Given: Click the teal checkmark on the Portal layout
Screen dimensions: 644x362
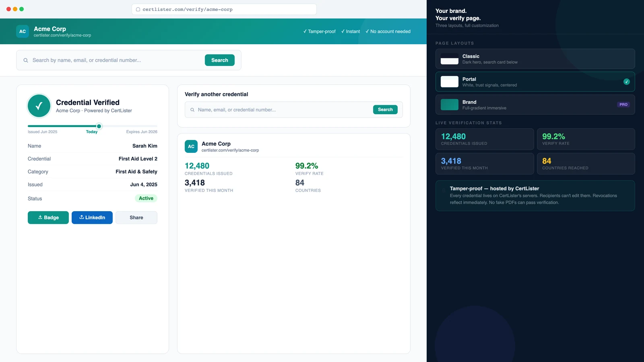Looking at the screenshot, I should click(x=627, y=82).
